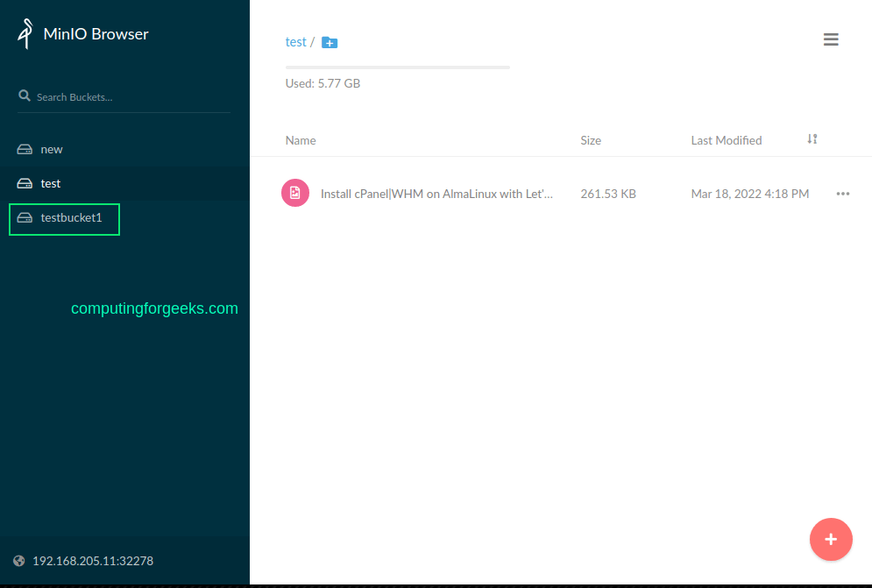Click the search magnifier in Search Buckets
Image resolution: width=872 pixels, height=588 pixels.
pos(25,96)
